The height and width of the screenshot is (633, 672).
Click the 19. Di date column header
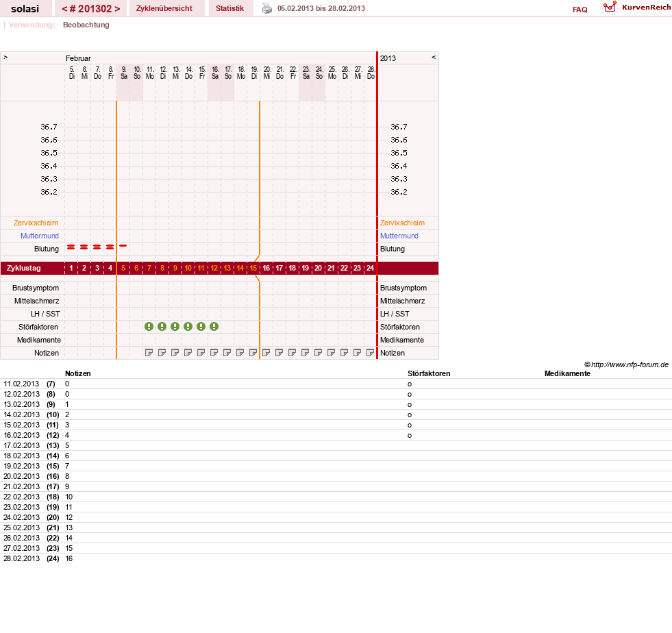(x=254, y=73)
